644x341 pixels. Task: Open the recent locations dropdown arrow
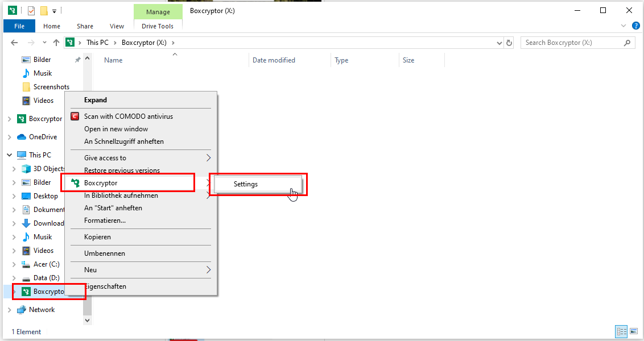click(44, 43)
